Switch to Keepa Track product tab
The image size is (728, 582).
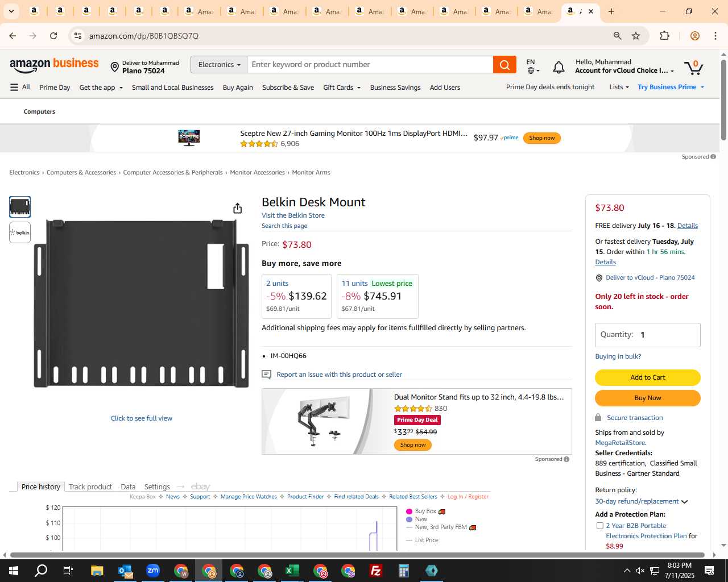point(90,487)
